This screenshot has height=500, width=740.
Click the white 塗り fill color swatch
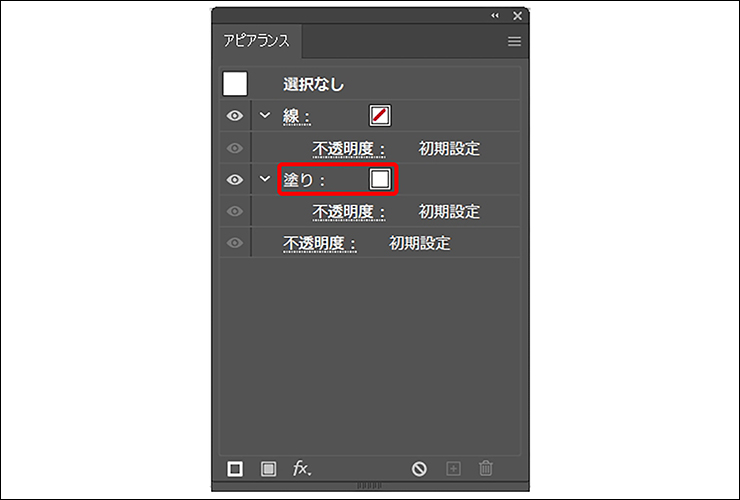[x=380, y=180]
